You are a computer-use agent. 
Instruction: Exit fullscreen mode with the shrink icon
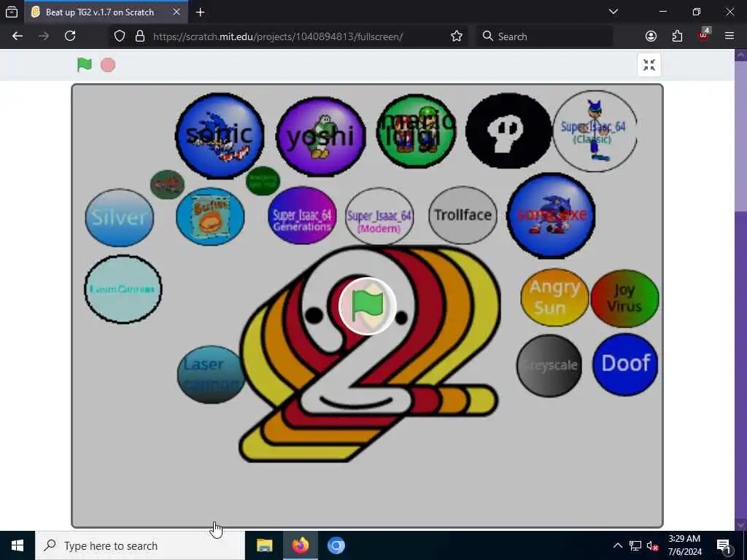pos(649,65)
